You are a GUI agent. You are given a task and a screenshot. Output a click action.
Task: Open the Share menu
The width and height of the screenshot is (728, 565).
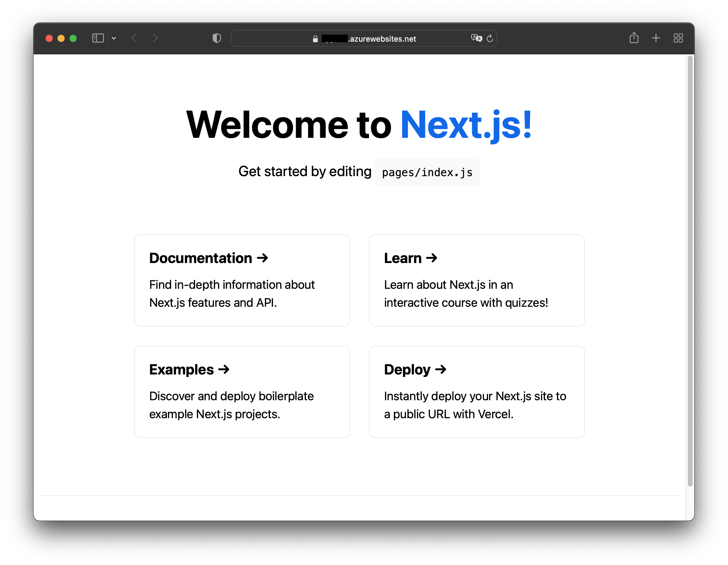(x=634, y=38)
